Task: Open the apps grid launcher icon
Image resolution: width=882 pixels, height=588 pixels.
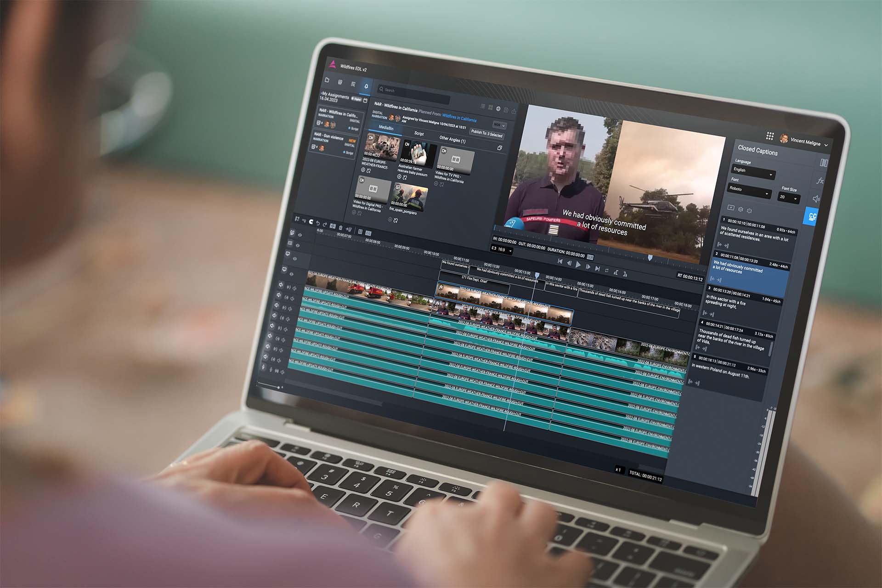Action: [x=770, y=136]
